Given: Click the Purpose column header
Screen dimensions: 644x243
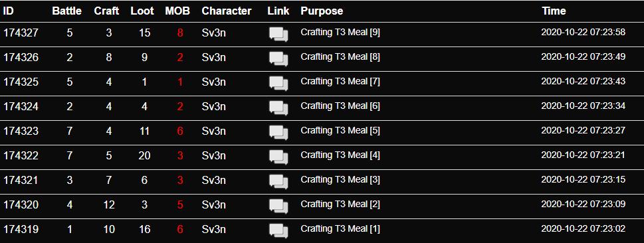Looking at the screenshot, I should pyautogui.click(x=322, y=11).
